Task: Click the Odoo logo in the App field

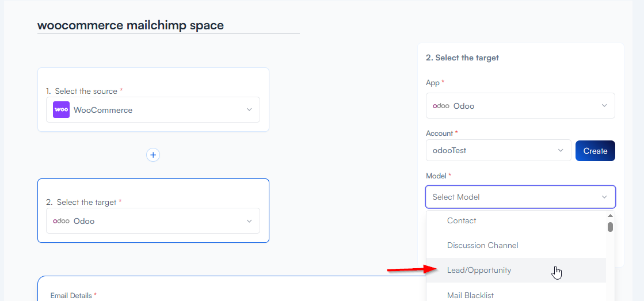Action: point(441,106)
